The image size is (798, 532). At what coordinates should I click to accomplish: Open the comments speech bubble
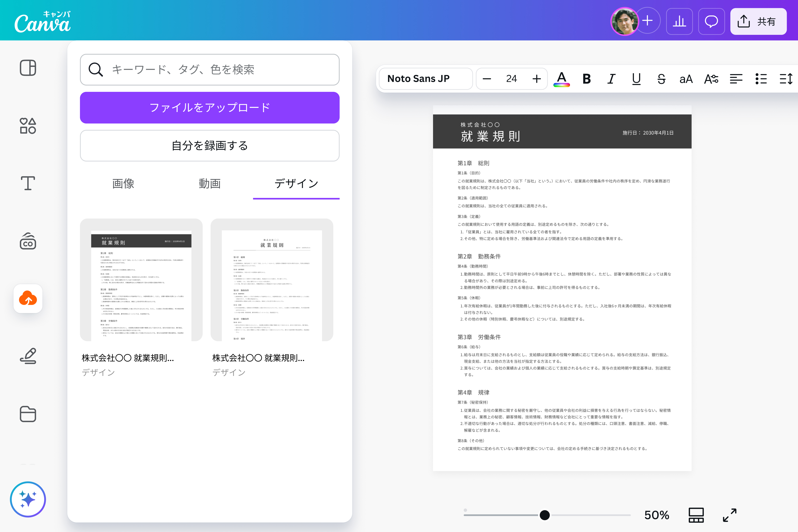[x=712, y=21]
